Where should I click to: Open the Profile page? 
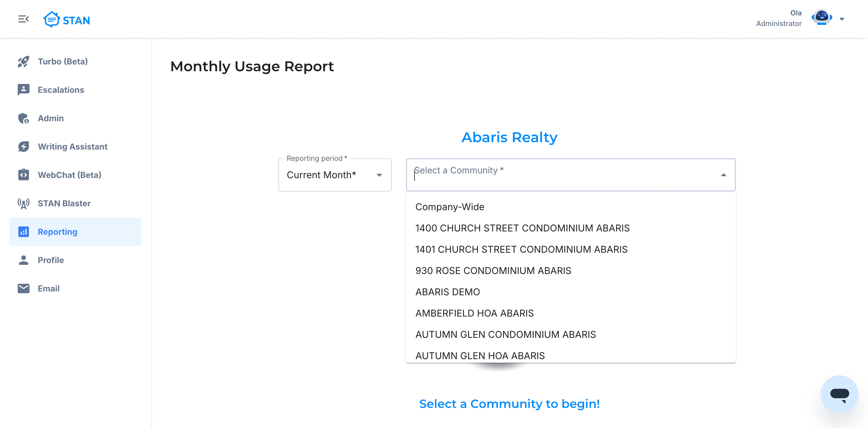(x=75, y=260)
